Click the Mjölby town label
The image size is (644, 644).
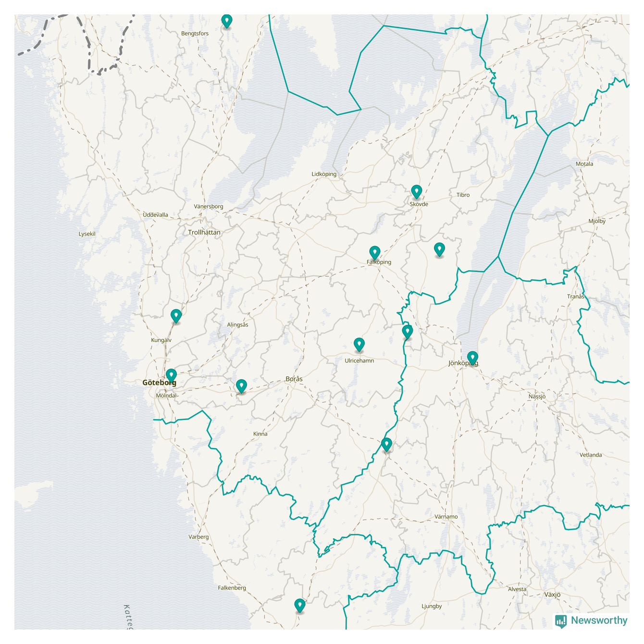(597, 222)
